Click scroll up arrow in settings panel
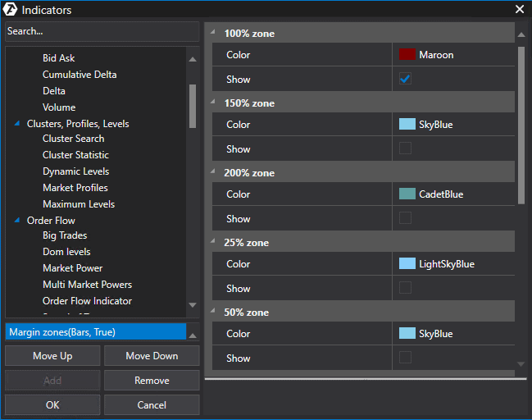The width and height of the screenshot is (532, 420). click(521, 35)
